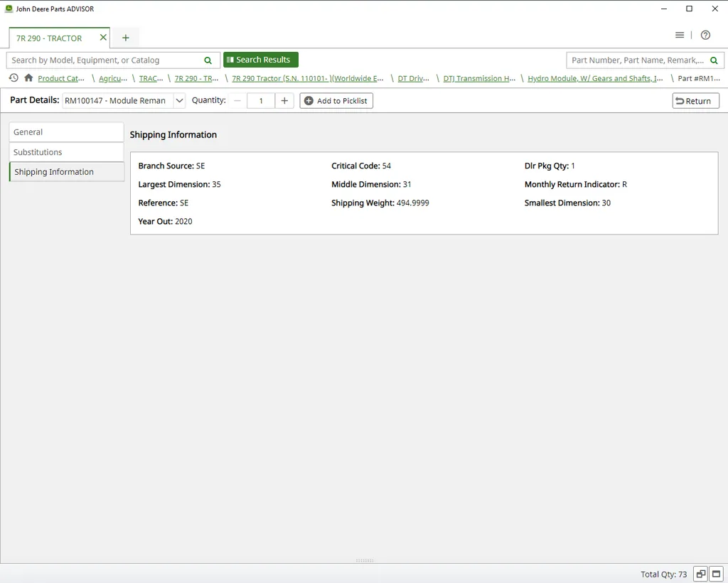Open the 7R 290 - TR... breadcrumb link
Image resolution: width=728 pixels, height=583 pixels.
pyautogui.click(x=196, y=78)
